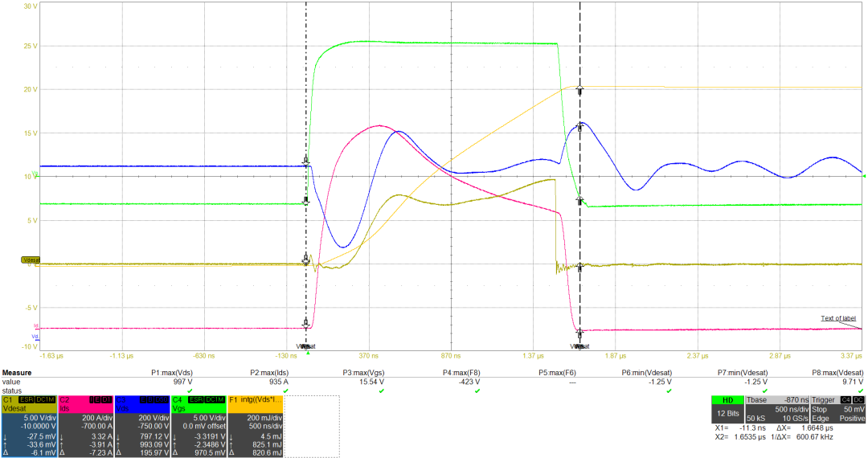Screen dimensions: 868x458
Task: Click the 9.71 V measurement value
Action: (851, 382)
